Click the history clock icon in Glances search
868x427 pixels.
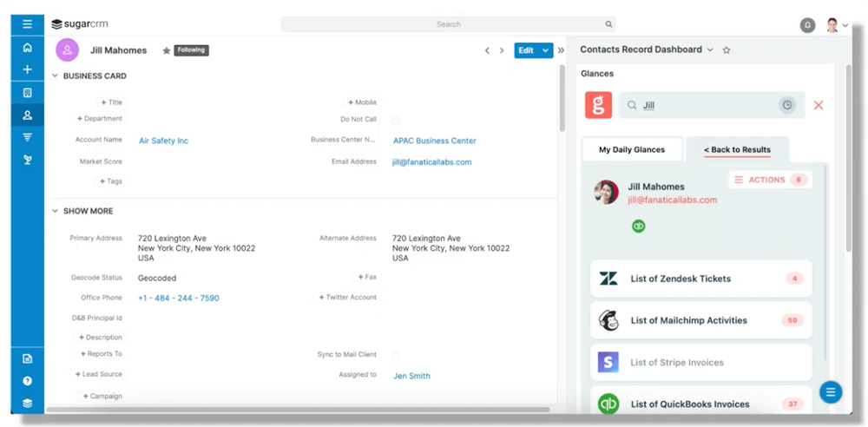[x=786, y=105]
